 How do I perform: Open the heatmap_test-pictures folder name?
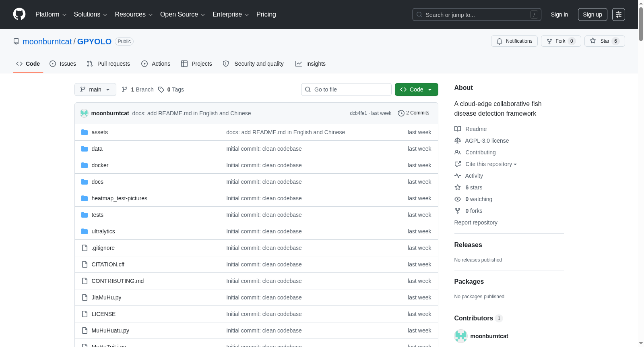(x=119, y=198)
